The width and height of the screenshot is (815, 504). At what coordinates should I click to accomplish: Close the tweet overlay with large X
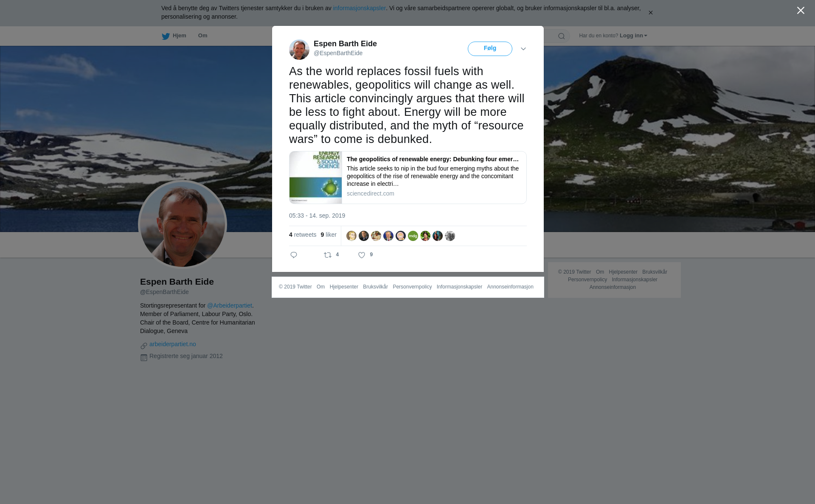coord(801,11)
